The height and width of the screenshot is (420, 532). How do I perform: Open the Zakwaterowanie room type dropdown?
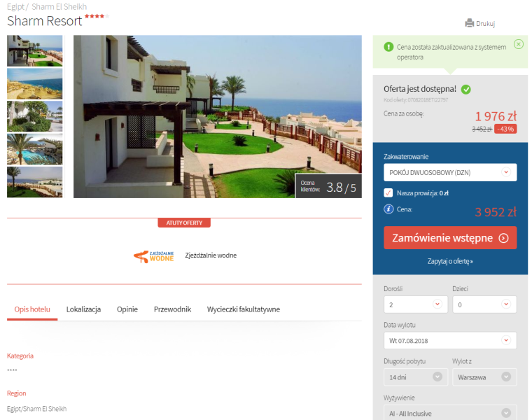(x=450, y=172)
